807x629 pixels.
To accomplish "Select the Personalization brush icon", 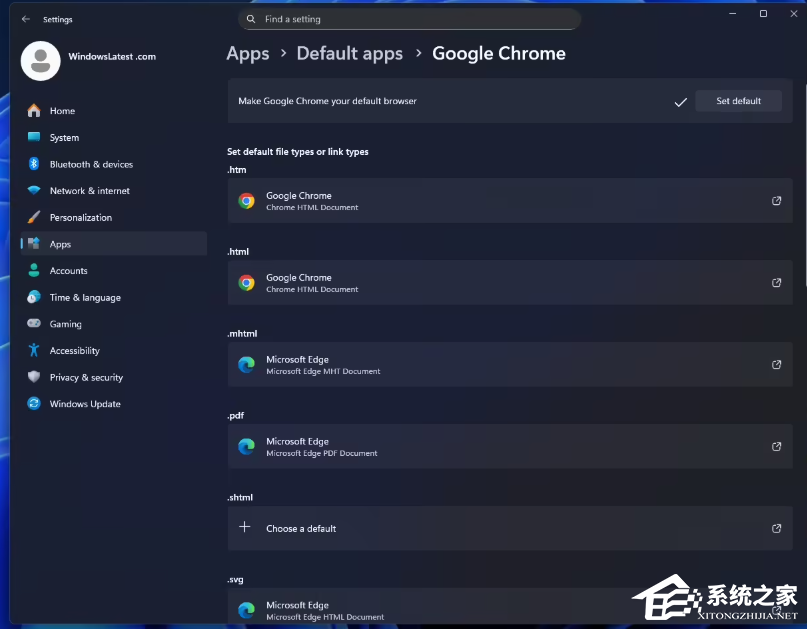I will click(34, 217).
